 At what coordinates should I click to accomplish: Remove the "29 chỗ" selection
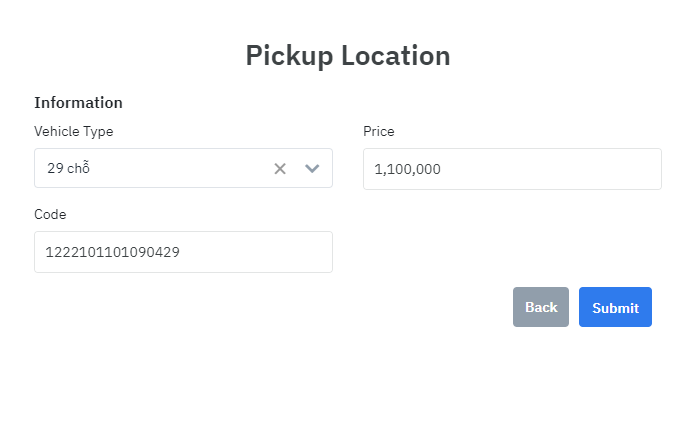tap(280, 169)
